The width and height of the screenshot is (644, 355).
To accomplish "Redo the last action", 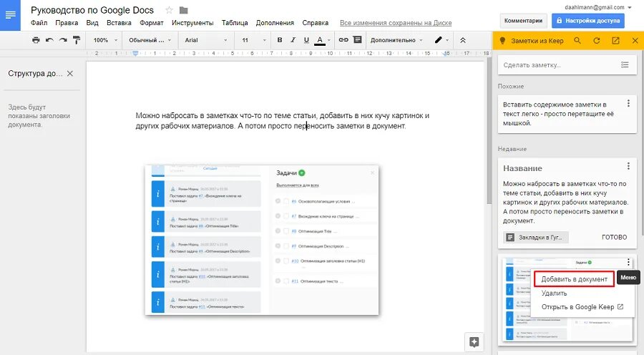I will 63,40.
